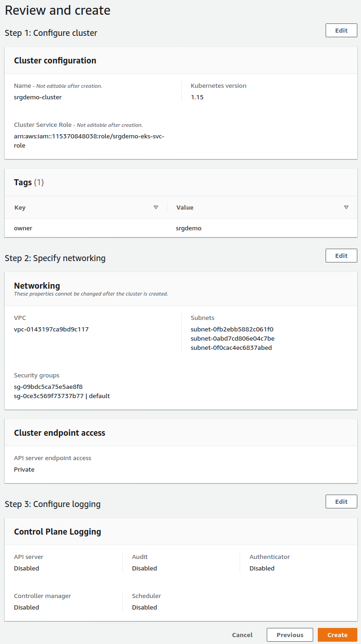
Task: Edit Step 1 Configure cluster
Action: pos(341,30)
